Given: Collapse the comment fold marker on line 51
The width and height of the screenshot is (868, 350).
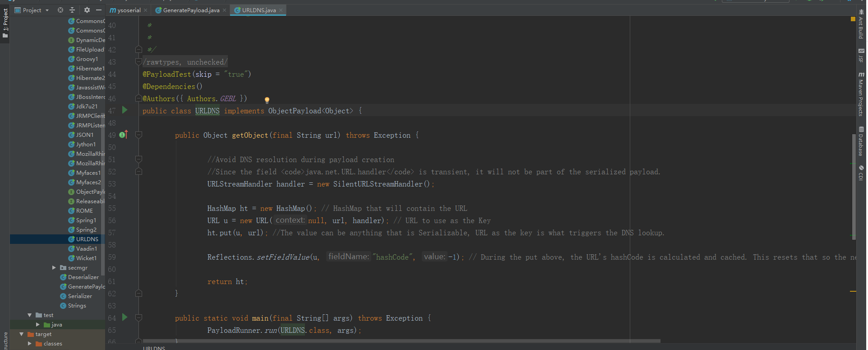Looking at the screenshot, I should pos(139,159).
